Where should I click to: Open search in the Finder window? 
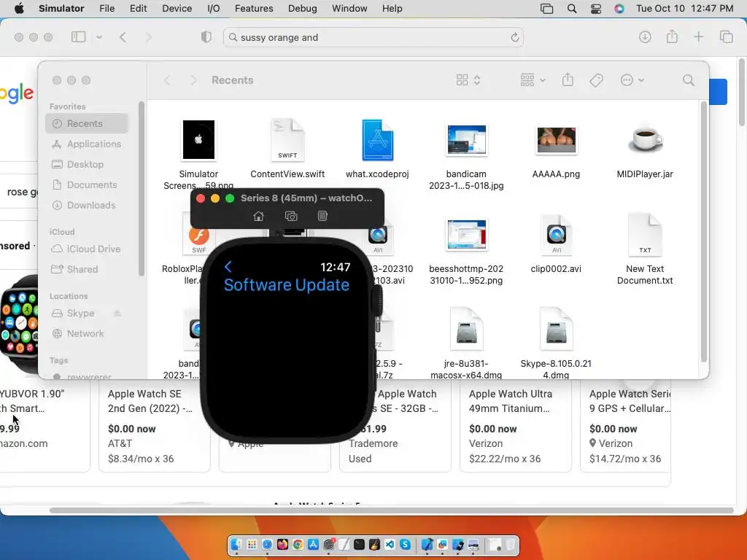[x=689, y=80]
